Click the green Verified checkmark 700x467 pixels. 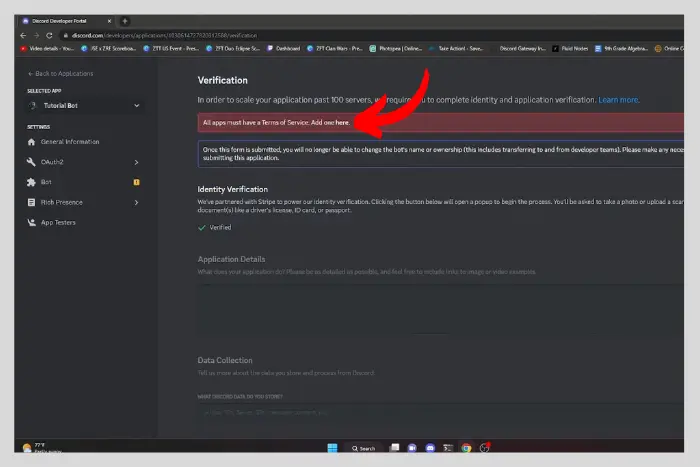202,228
